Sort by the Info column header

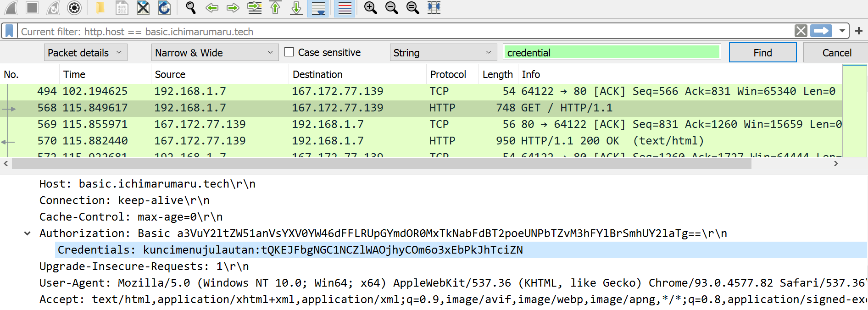pyautogui.click(x=680, y=74)
